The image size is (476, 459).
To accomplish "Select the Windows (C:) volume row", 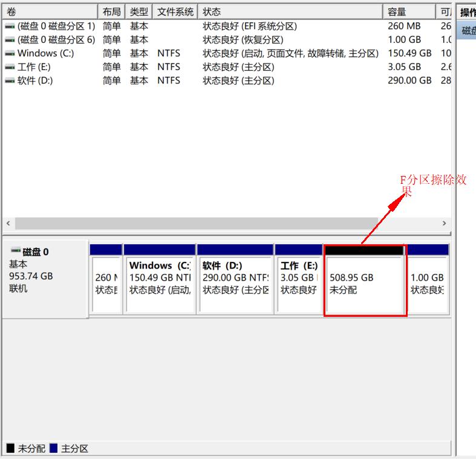I will pos(227,53).
